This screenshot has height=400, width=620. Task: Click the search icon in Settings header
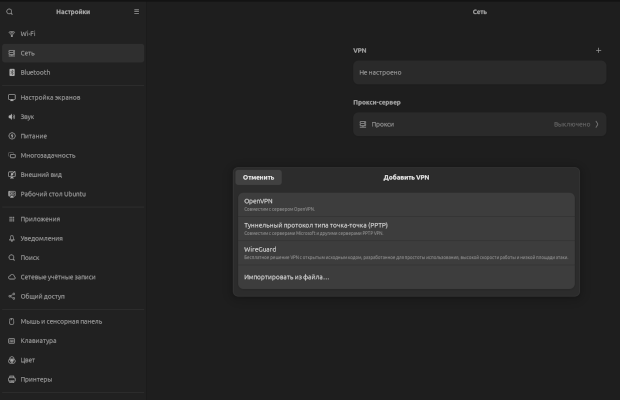tap(9, 12)
